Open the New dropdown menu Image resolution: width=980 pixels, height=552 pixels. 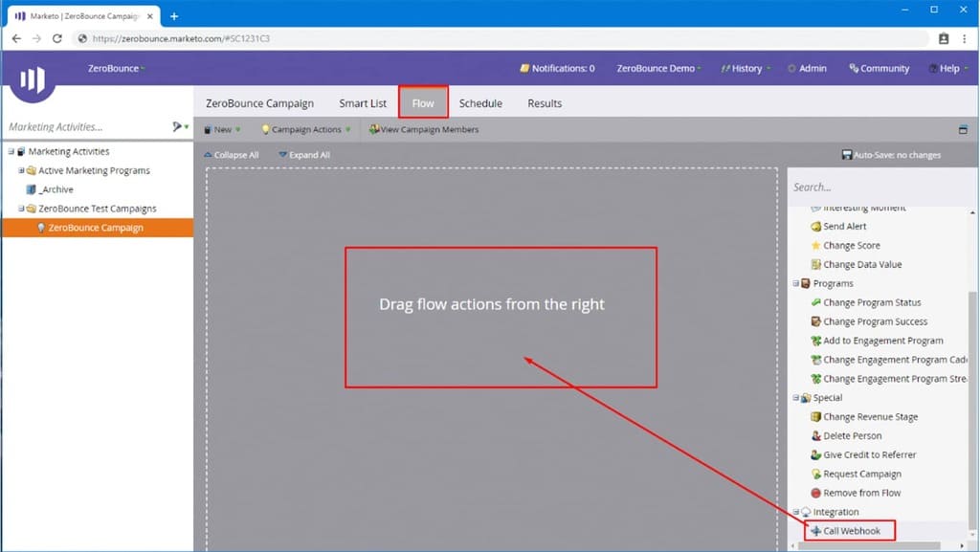coord(222,130)
